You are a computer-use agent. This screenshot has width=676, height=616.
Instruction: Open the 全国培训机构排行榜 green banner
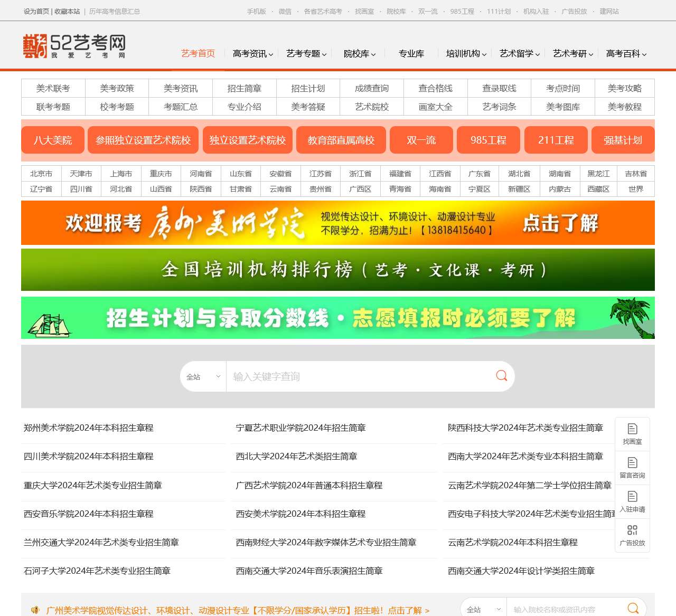[x=338, y=270]
